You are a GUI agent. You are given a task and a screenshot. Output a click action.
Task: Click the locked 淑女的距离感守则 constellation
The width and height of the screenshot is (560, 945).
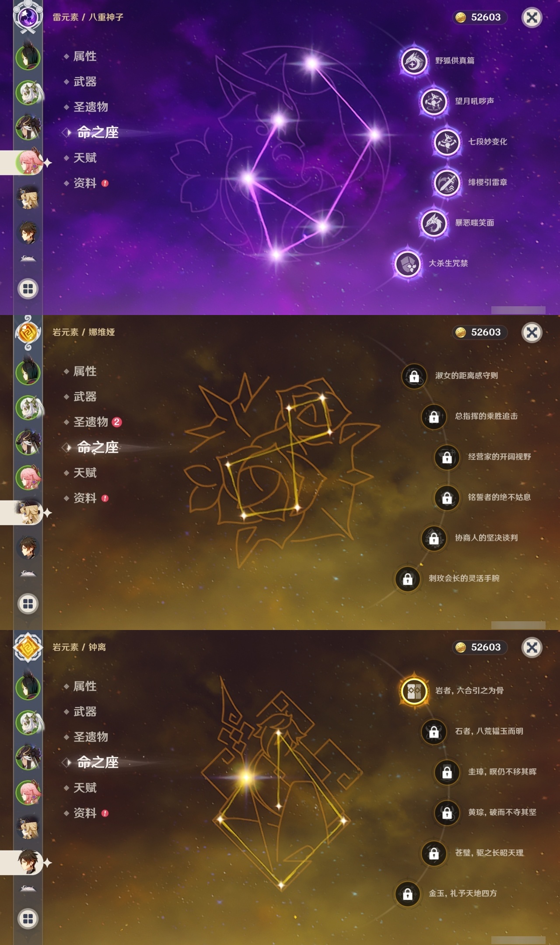[414, 376]
